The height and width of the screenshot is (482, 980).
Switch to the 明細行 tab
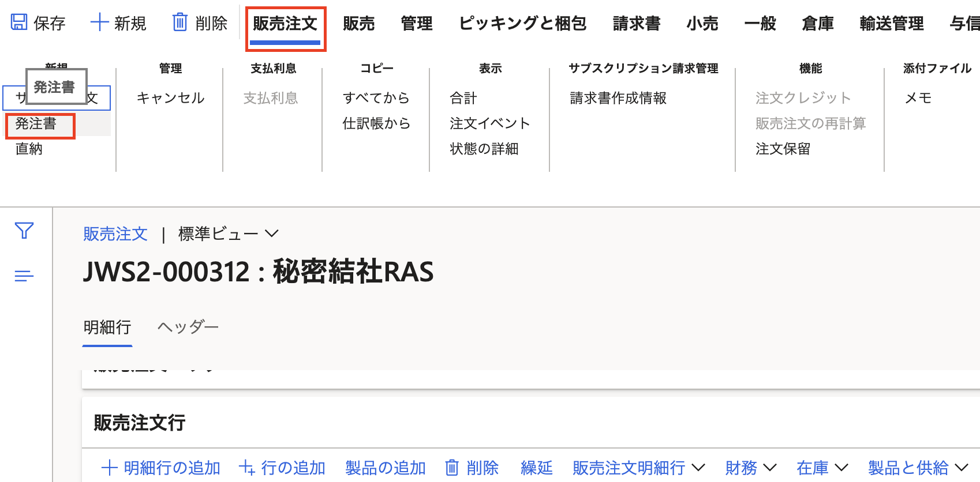(107, 327)
